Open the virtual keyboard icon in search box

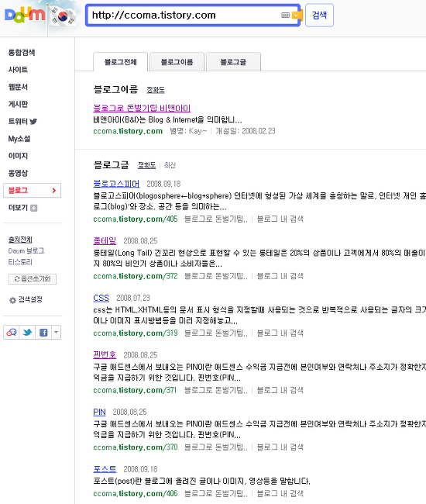(285, 15)
